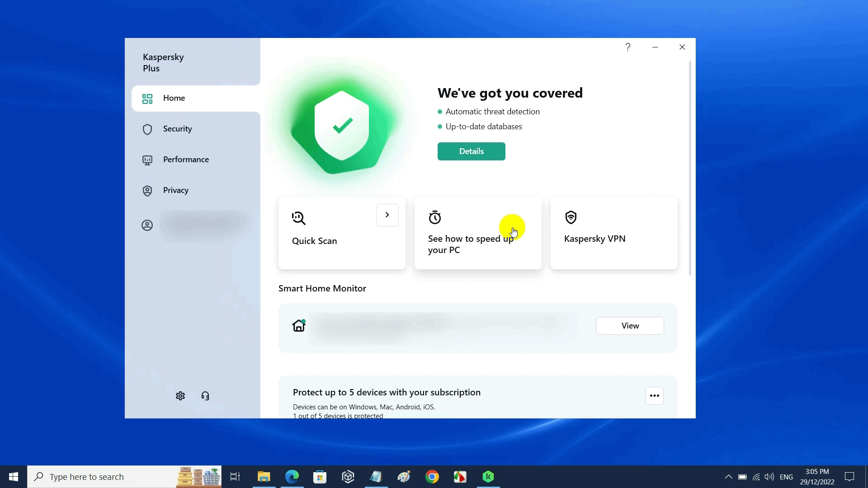The width and height of the screenshot is (868, 488).
Task: Click the View button for Smart Home Monitor
Action: point(630,326)
